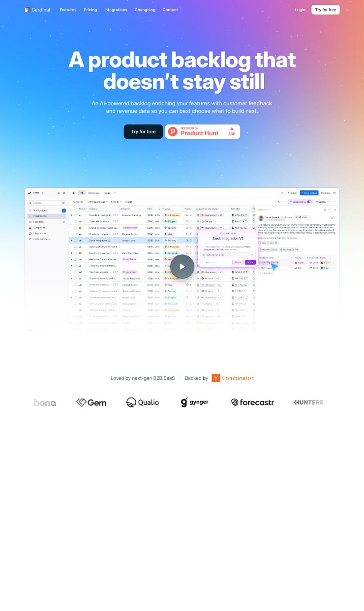Open the workspace switcher at sidebar top
Viewport: 364px width, 611px height.
tap(35, 193)
